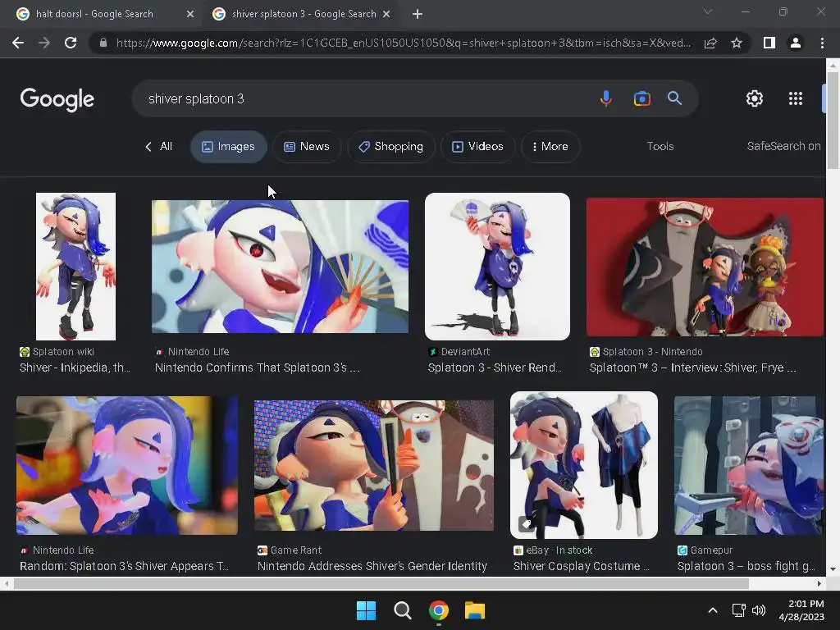View site info via padlock icon

103,43
